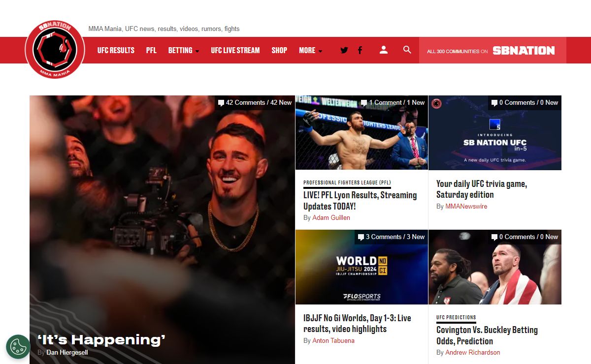The width and height of the screenshot is (591, 364).
Task: Open the Twitter profile icon
Action: click(x=344, y=50)
